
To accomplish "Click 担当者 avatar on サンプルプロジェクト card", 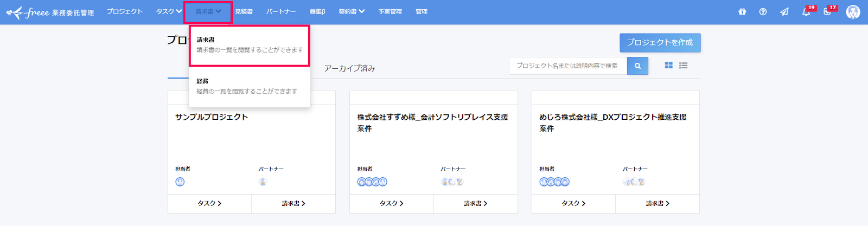I will pos(180,182).
